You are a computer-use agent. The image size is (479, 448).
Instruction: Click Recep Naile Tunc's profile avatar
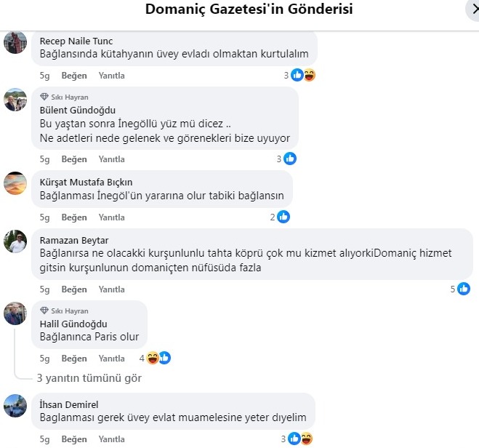pyautogui.click(x=15, y=44)
